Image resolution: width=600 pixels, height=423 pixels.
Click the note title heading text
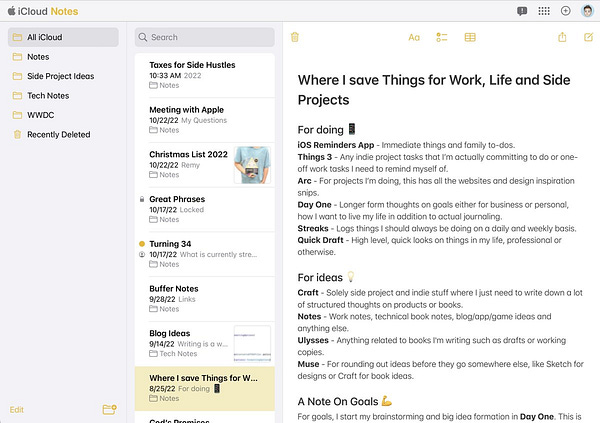click(x=434, y=90)
